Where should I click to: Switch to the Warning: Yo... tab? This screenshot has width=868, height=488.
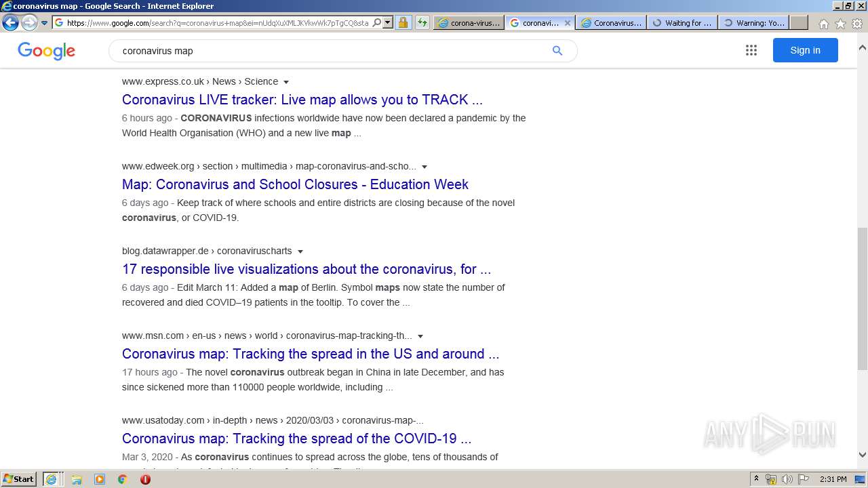click(x=753, y=22)
